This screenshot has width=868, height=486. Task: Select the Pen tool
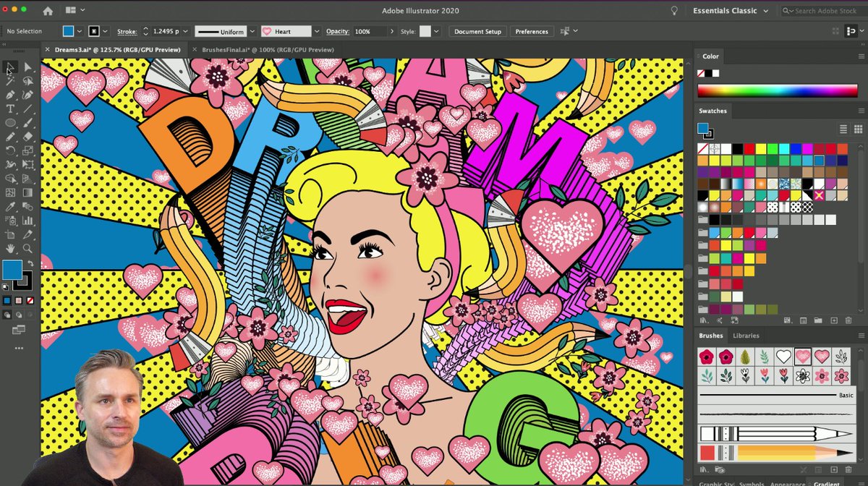tap(10, 95)
